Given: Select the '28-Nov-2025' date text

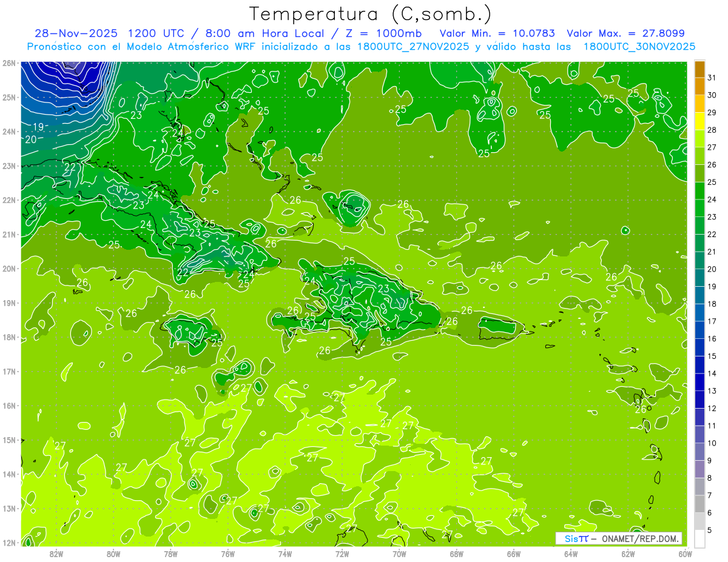Looking at the screenshot, I should [x=76, y=33].
